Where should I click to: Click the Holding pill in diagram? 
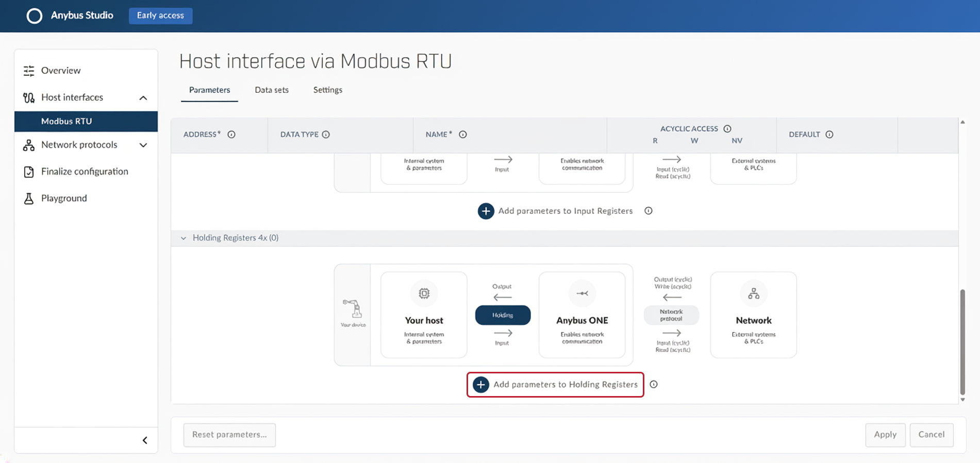click(x=503, y=315)
